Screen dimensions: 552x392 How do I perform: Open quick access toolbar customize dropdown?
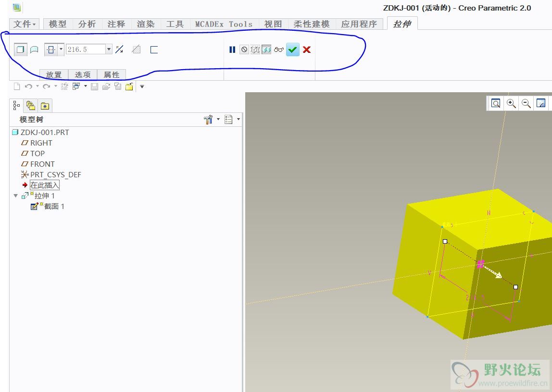(142, 86)
